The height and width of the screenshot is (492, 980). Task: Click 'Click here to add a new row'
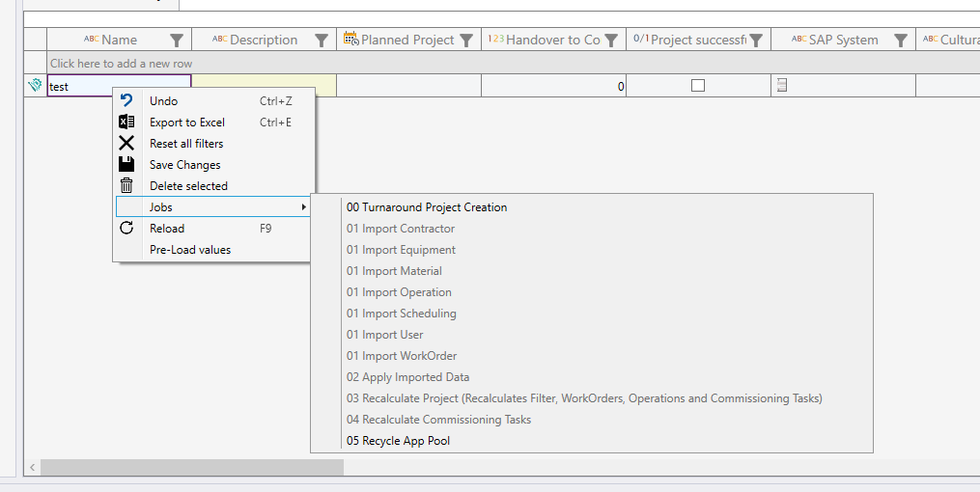click(x=121, y=64)
